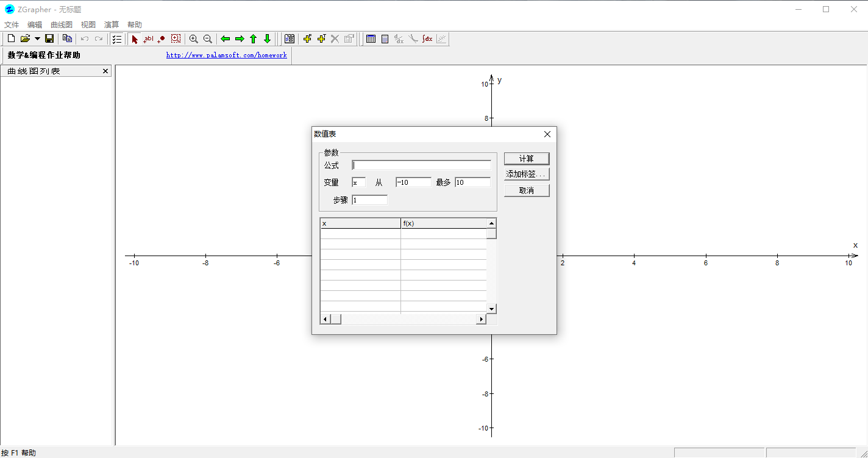Close the 曲线图列表 panel
This screenshot has width=868, height=458.
pyautogui.click(x=105, y=71)
